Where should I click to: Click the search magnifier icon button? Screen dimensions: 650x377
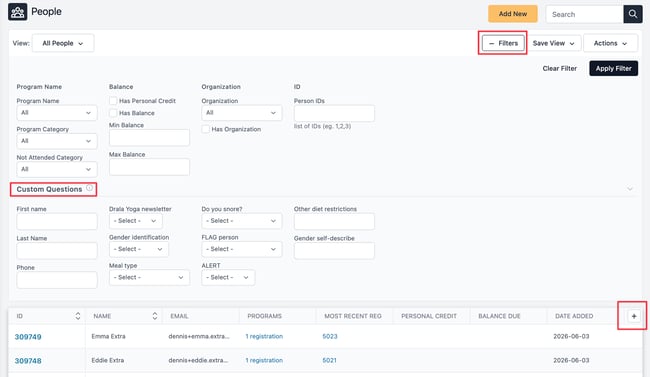[633, 14]
